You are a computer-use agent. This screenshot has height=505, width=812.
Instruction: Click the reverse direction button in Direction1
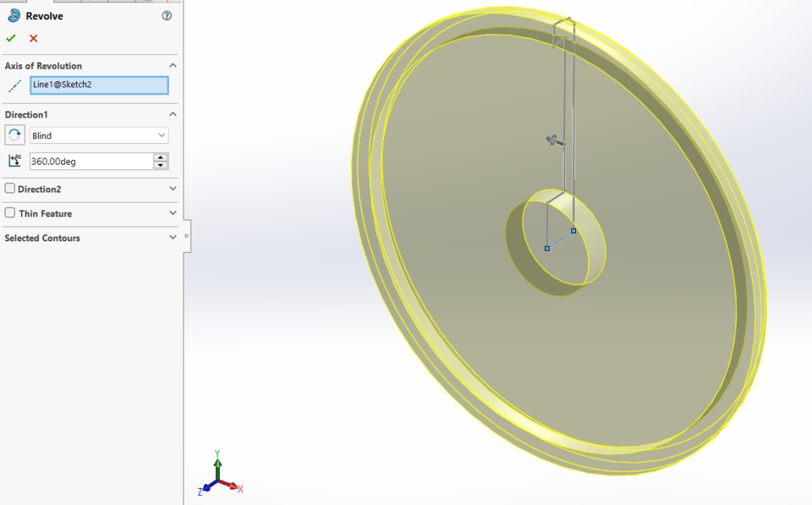tap(14, 135)
